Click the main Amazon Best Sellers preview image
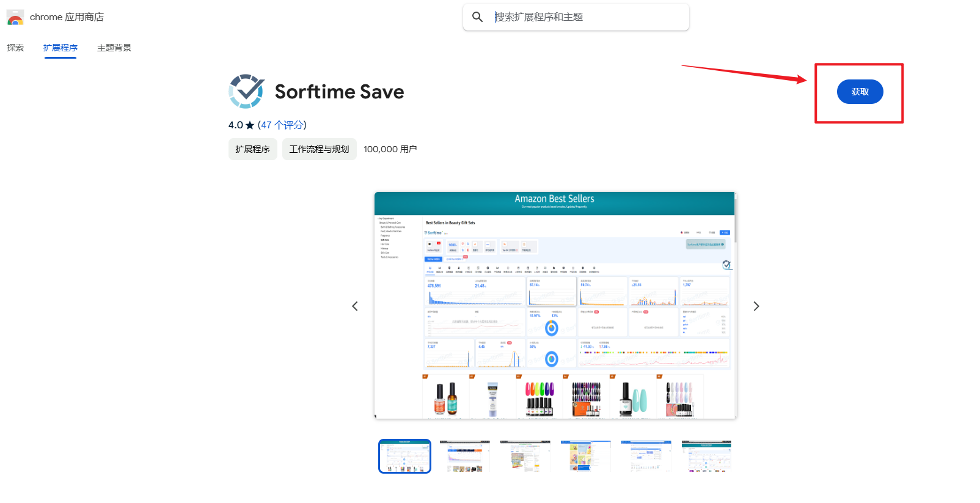The height and width of the screenshot is (503, 980). 555,306
